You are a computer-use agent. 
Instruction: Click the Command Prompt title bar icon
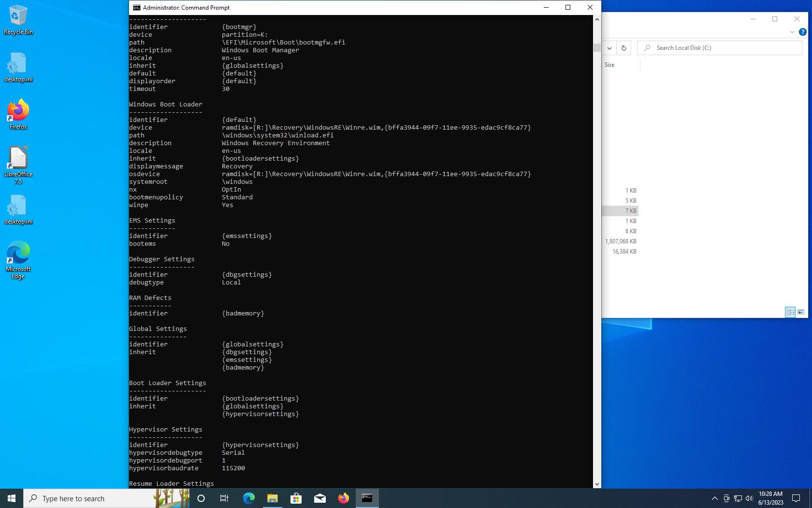tap(137, 8)
